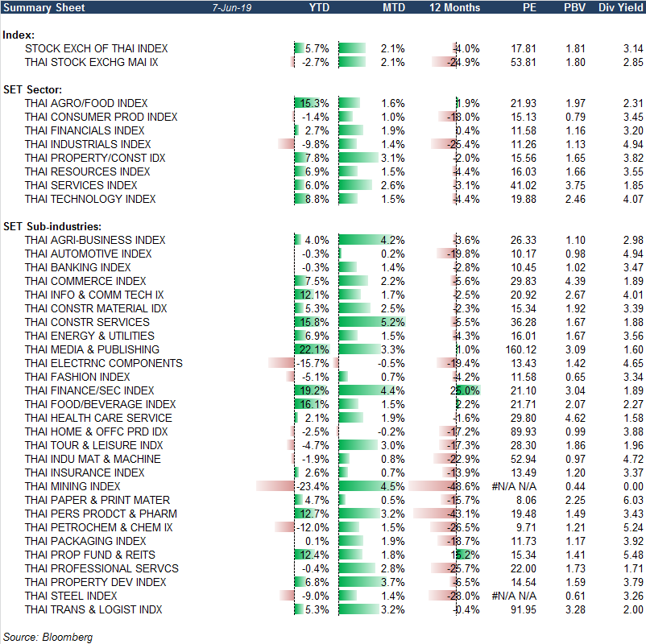Select THAI CONSTR SERVICES label
Screen dimensions: 646x644
click(87, 322)
